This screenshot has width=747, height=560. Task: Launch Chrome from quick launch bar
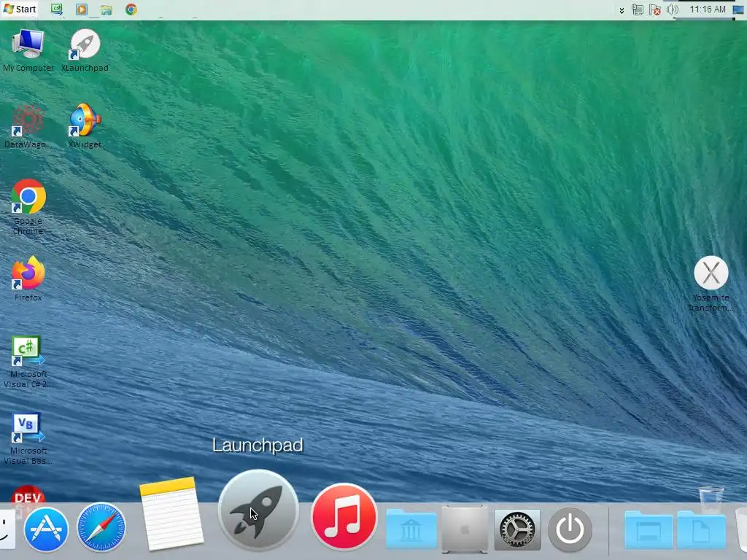click(131, 9)
